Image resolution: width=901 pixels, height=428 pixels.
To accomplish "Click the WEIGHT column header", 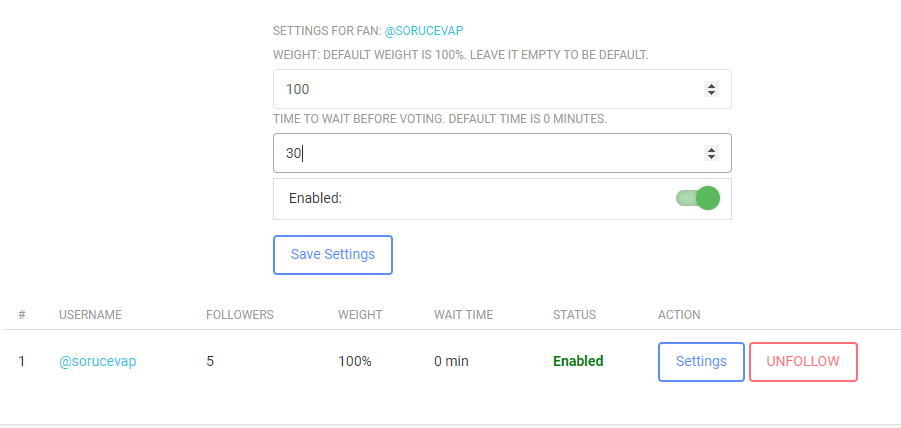I will point(360,315).
